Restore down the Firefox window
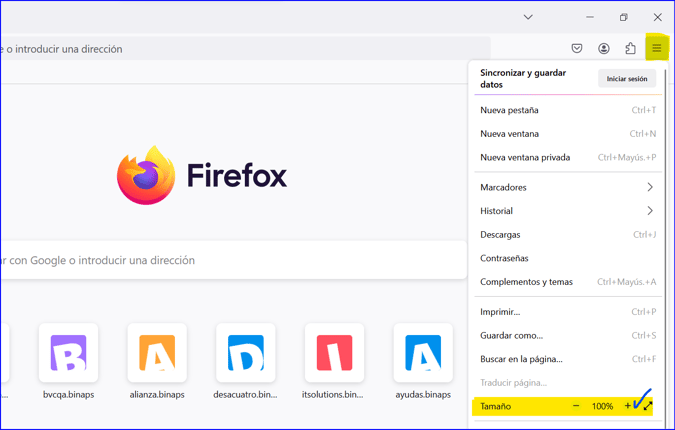675x430 pixels. click(x=623, y=17)
